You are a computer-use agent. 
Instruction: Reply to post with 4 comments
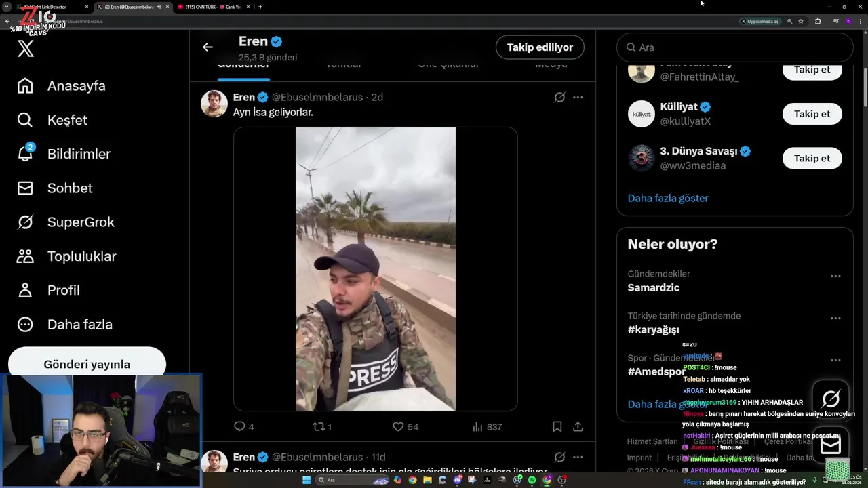tap(243, 427)
